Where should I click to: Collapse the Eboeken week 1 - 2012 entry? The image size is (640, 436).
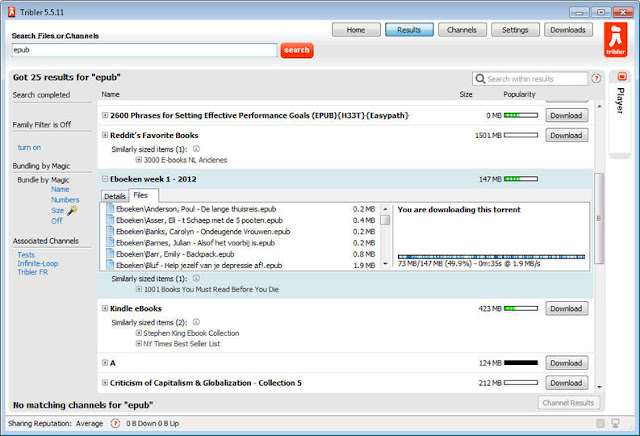[x=105, y=179]
